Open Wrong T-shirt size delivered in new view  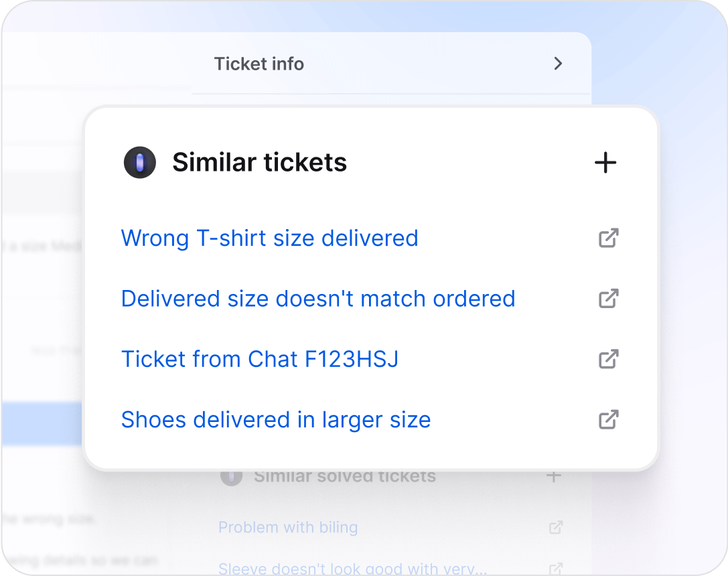coord(608,238)
